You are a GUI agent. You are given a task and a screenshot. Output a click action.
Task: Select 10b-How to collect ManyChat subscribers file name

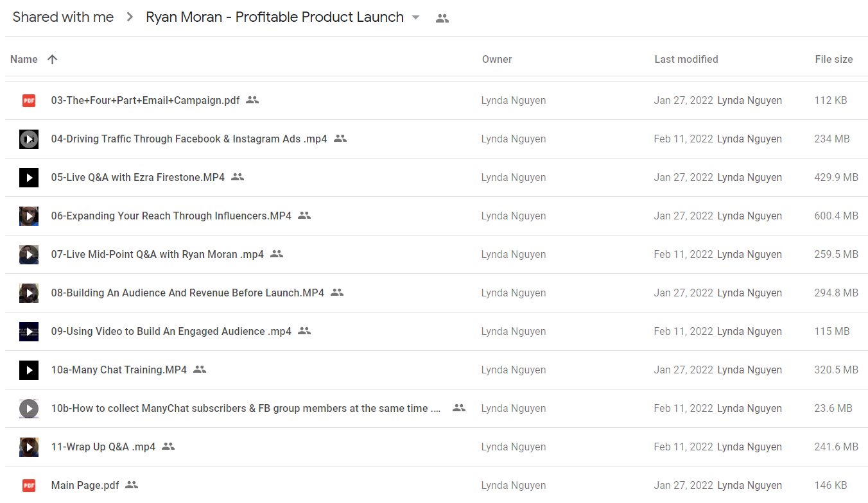coord(246,408)
